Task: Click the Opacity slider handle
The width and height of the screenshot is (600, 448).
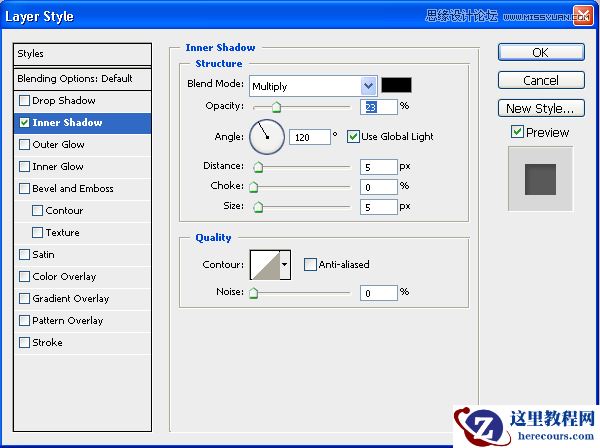Action: pos(276,106)
